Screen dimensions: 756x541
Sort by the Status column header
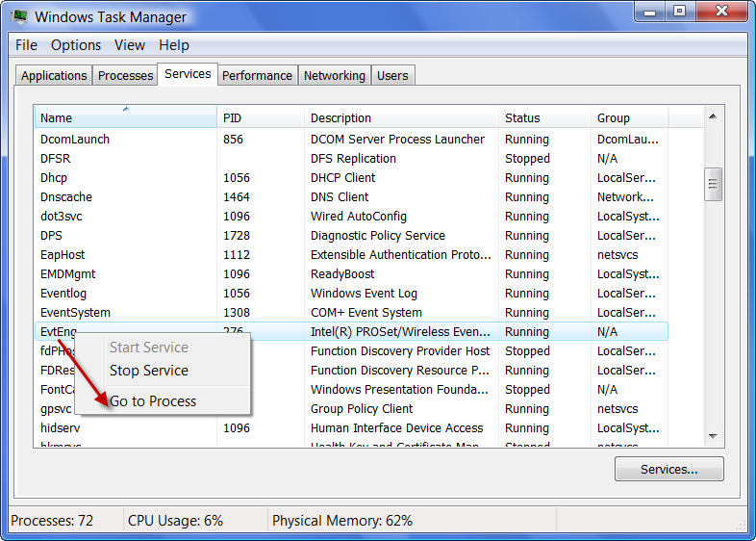(x=544, y=117)
